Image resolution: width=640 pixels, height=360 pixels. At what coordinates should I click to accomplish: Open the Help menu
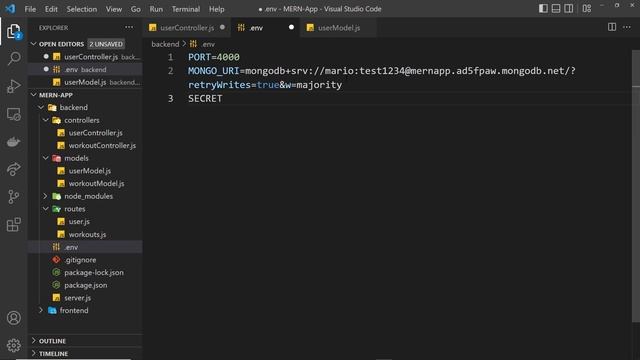click(x=216, y=9)
